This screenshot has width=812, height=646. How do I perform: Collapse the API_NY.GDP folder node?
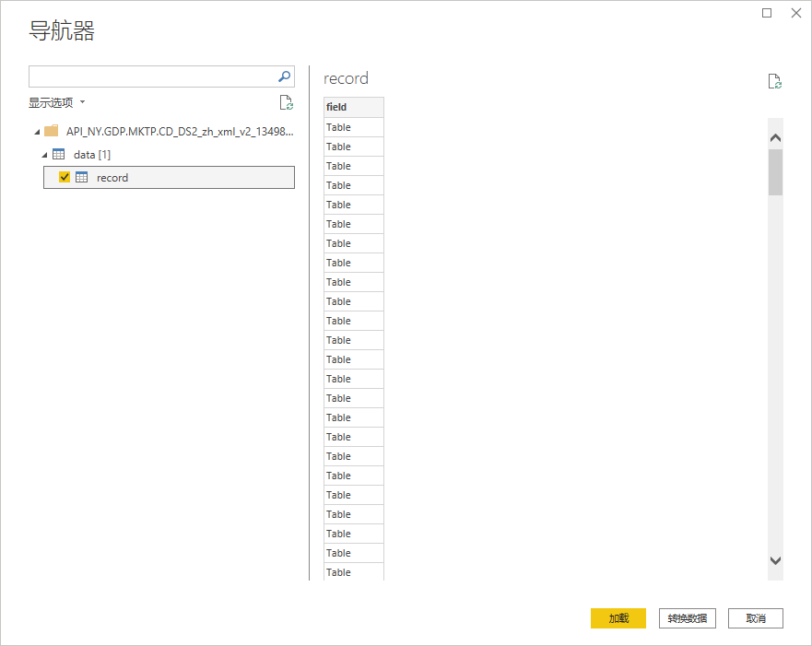point(36,131)
